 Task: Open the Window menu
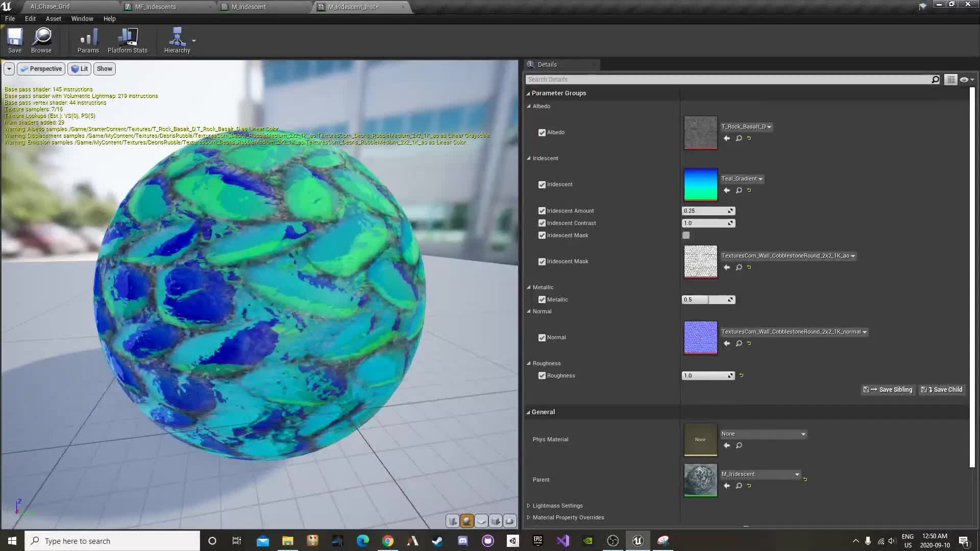(x=82, y=18)
